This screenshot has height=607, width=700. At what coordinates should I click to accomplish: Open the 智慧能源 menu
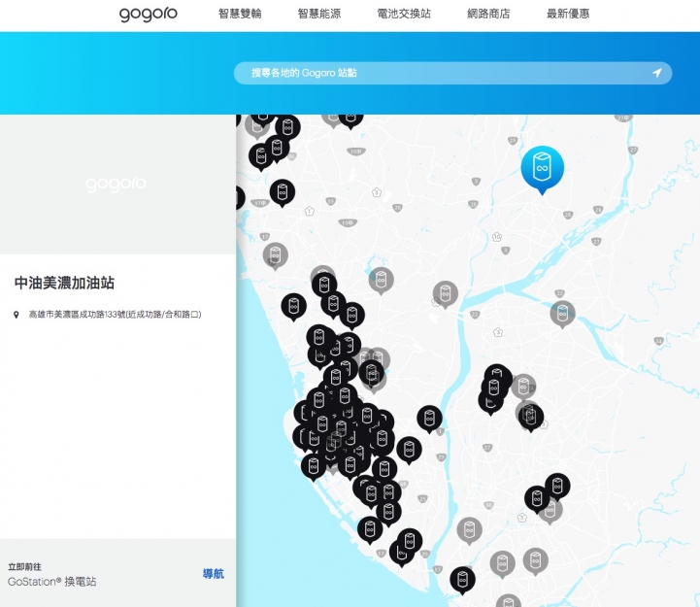click(x=319, y=14)
